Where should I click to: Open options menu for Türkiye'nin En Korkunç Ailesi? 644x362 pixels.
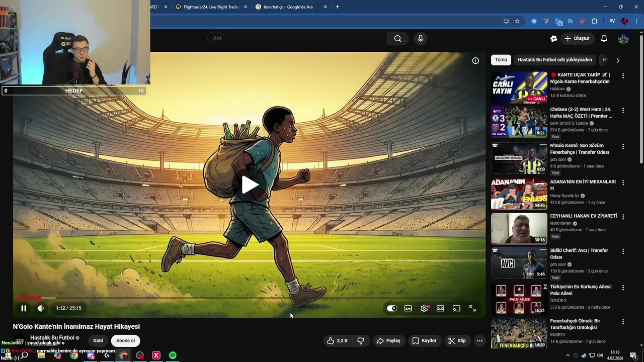coord(623,288)
